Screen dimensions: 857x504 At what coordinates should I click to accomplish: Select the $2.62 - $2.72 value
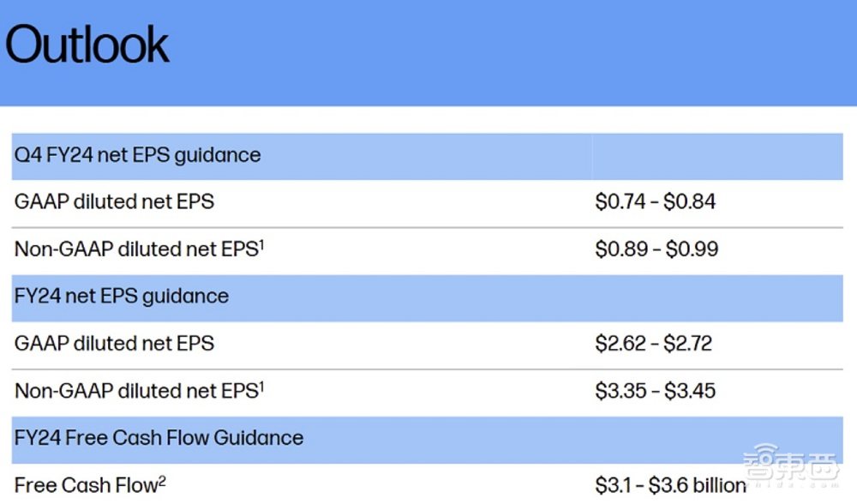654,344
